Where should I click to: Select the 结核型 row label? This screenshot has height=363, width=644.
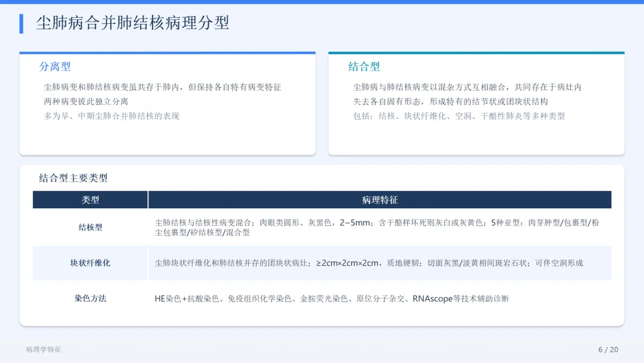(91, 227)
